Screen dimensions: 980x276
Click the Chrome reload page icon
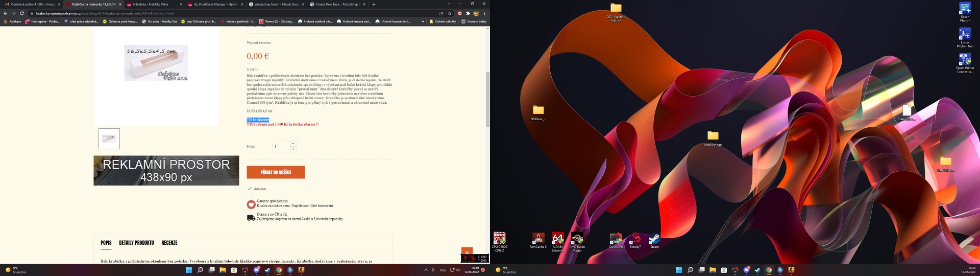tap(22, 13)
